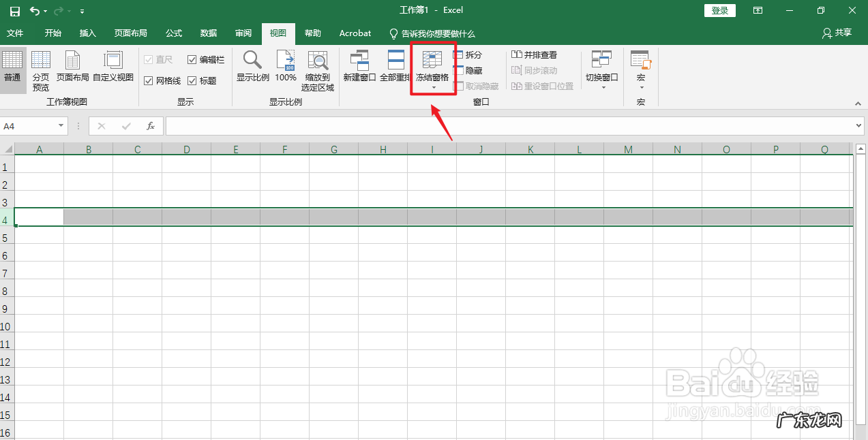This screenshot has height=440, width=868.
Task: Uncheck the 标题 (Headings) checkbox
Action: (x=192, y=80)
